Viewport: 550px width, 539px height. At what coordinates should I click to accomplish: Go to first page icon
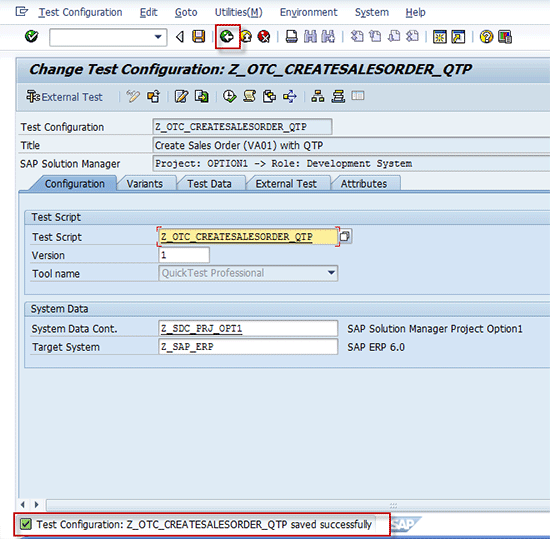click(357, 36)
